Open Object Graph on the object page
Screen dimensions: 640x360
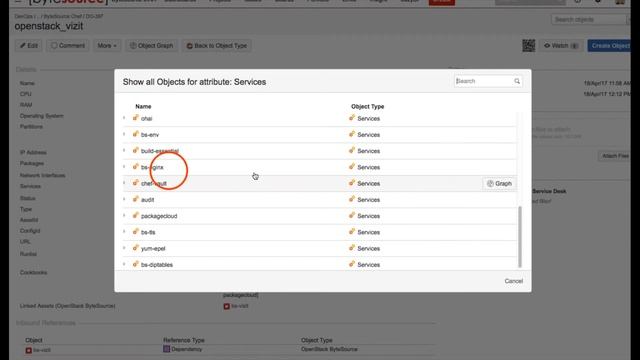[151, 46]
